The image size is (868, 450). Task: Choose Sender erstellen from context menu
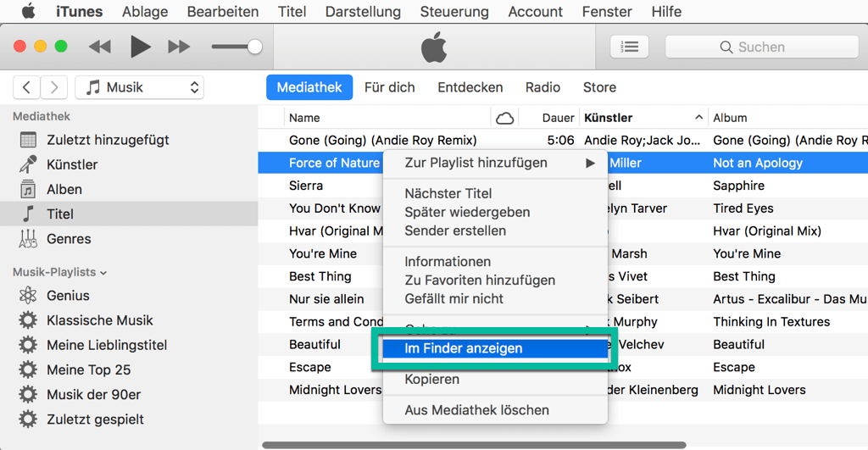(495, 231)
